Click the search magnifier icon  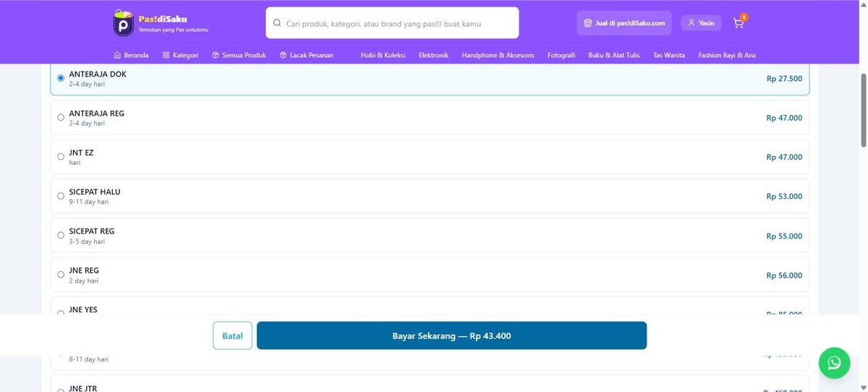click(276, 23)
